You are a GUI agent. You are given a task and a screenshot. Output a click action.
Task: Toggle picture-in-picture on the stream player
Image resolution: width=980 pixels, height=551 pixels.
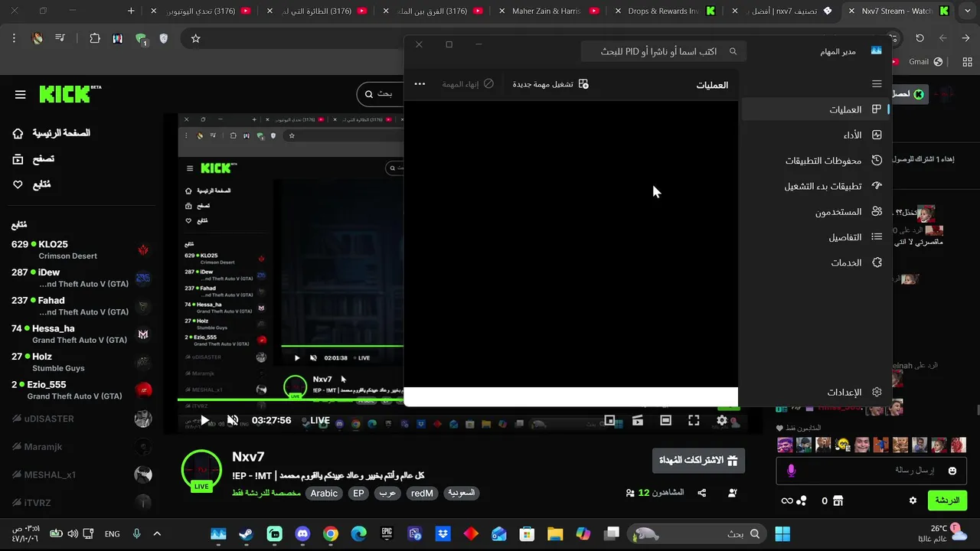609,420
